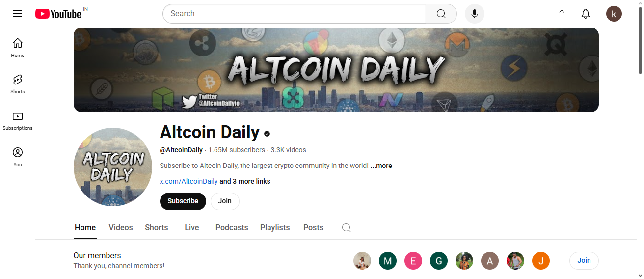Open Shorts from the sidebar
This screenshot has width=644, height=279.
pos(18,84)
